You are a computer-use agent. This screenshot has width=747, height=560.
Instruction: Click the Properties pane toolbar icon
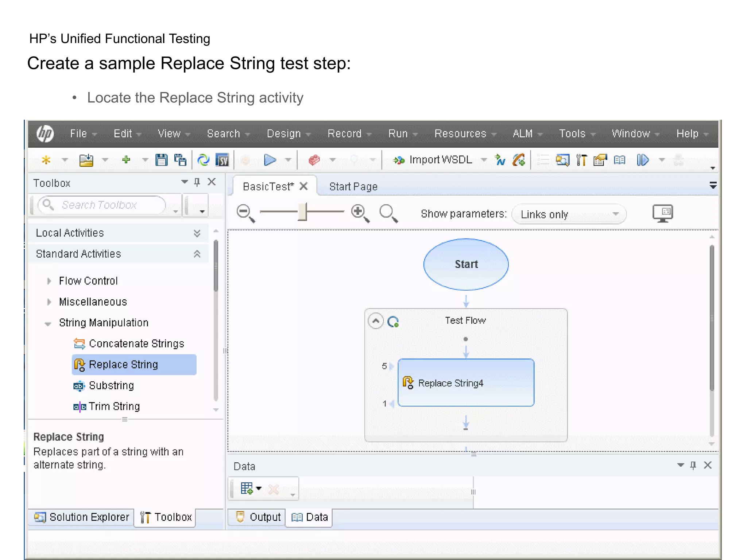point(600,160)
